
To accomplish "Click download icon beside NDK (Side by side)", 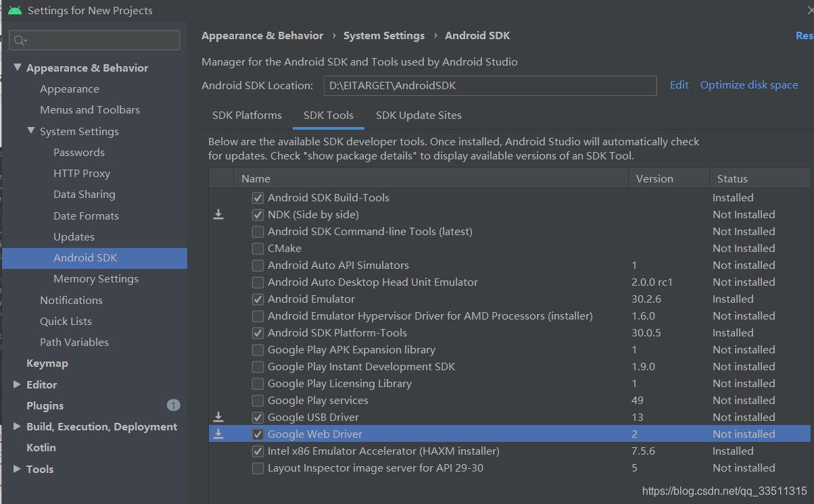I will tap(218, 214).
